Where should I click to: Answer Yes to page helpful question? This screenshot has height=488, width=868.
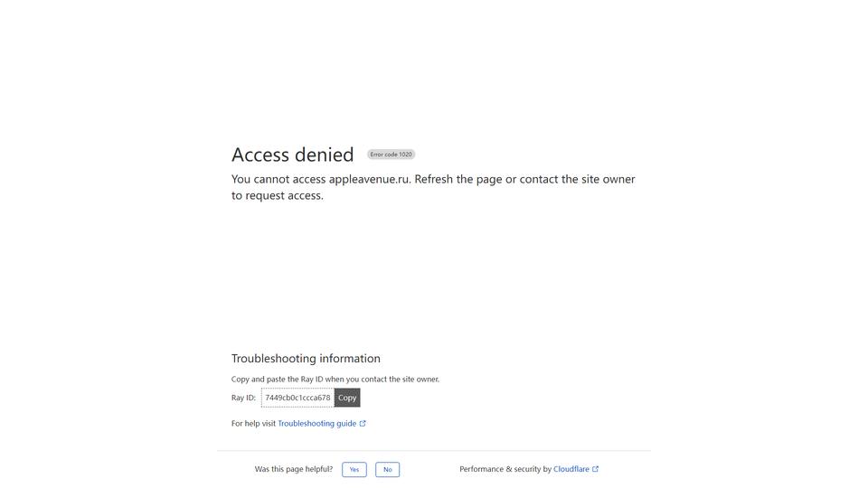[x=354, y=469]
